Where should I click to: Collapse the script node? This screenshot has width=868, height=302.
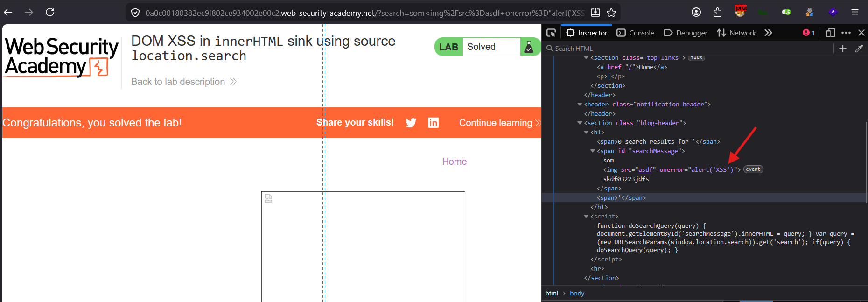586,217
